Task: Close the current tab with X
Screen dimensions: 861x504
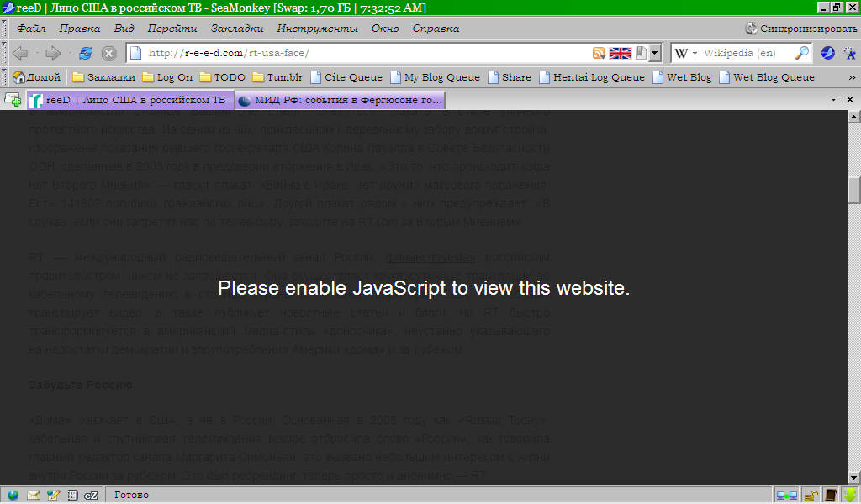Action: click(850, 100)
